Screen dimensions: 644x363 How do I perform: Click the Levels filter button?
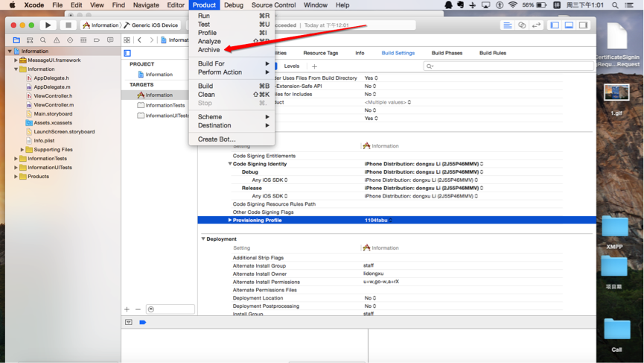tap(292, 66)
